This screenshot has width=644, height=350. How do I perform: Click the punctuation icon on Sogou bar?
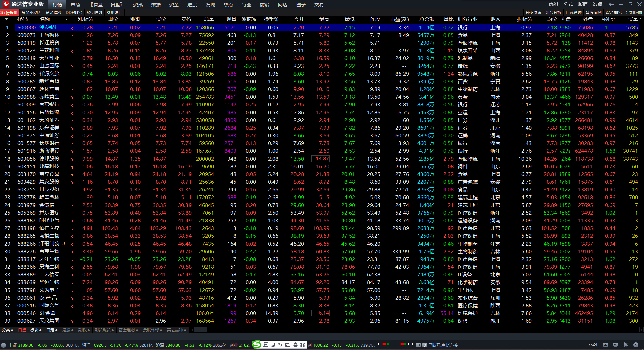point(280,345)
